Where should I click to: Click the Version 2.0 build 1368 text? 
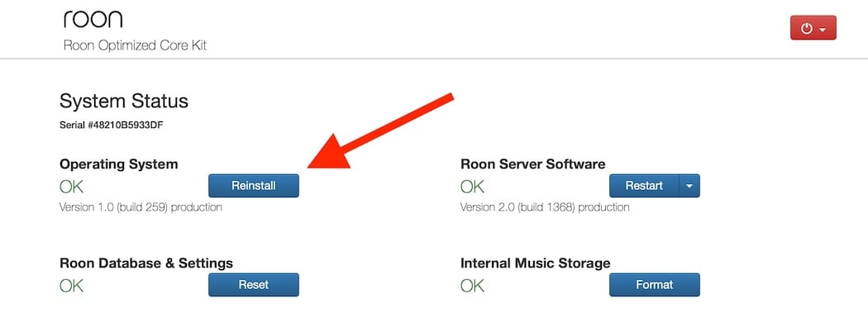click(x=545, y=207)
